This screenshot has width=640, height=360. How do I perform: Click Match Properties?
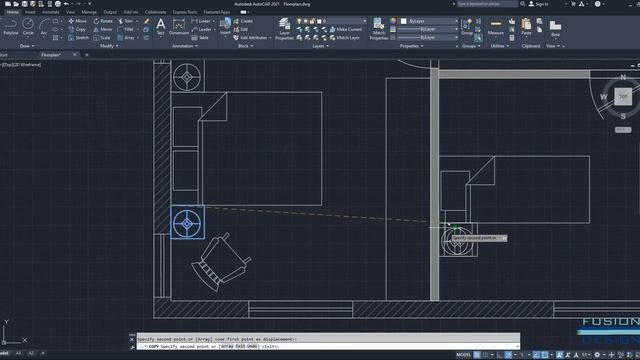coord(379,29)
